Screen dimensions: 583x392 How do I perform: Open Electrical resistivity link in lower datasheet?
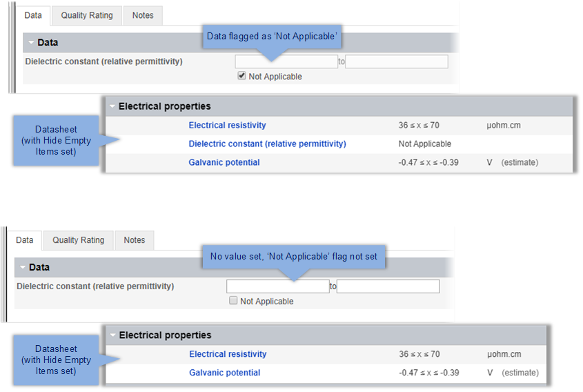[228, 354]
